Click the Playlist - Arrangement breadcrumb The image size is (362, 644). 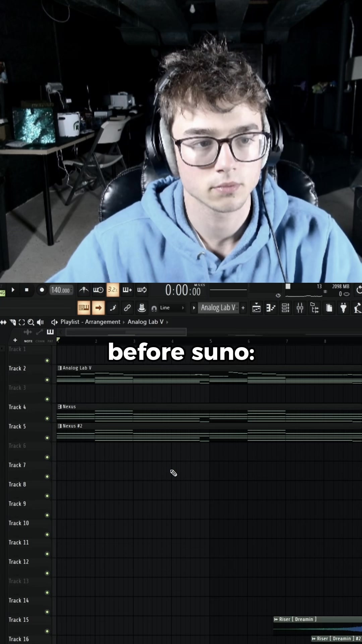pos(90,322)
